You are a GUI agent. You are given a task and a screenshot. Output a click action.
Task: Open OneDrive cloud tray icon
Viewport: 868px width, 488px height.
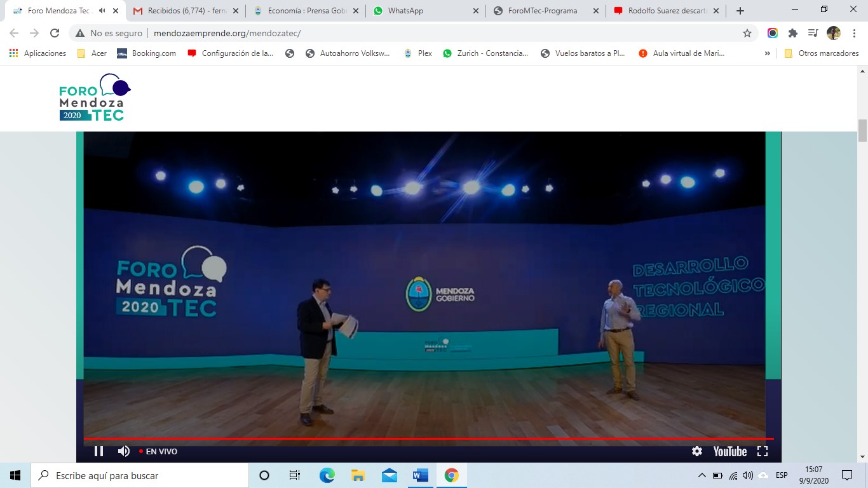pyautogui.click(x=763, y=475)
